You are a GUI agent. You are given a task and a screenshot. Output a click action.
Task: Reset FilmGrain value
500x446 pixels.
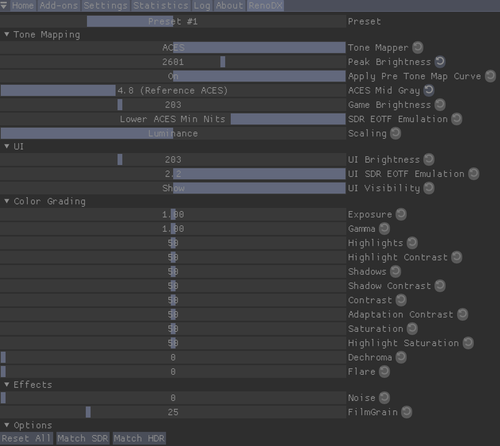pos(407,412)
